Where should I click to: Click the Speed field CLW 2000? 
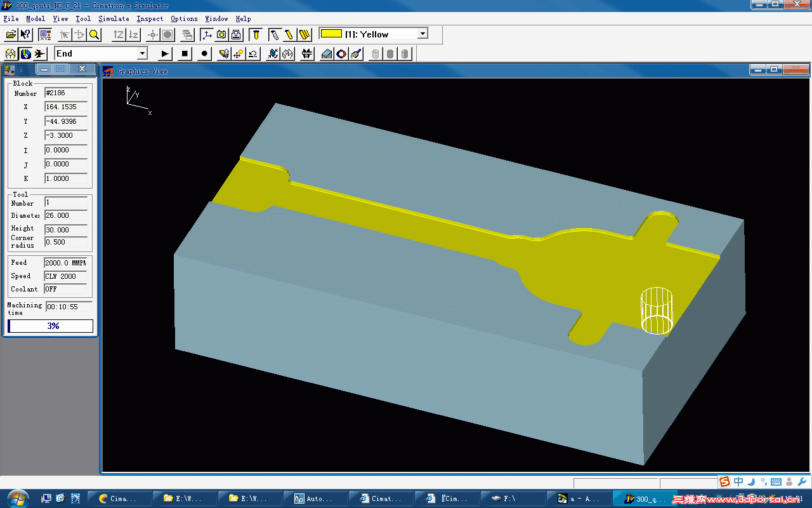point(66,276)
